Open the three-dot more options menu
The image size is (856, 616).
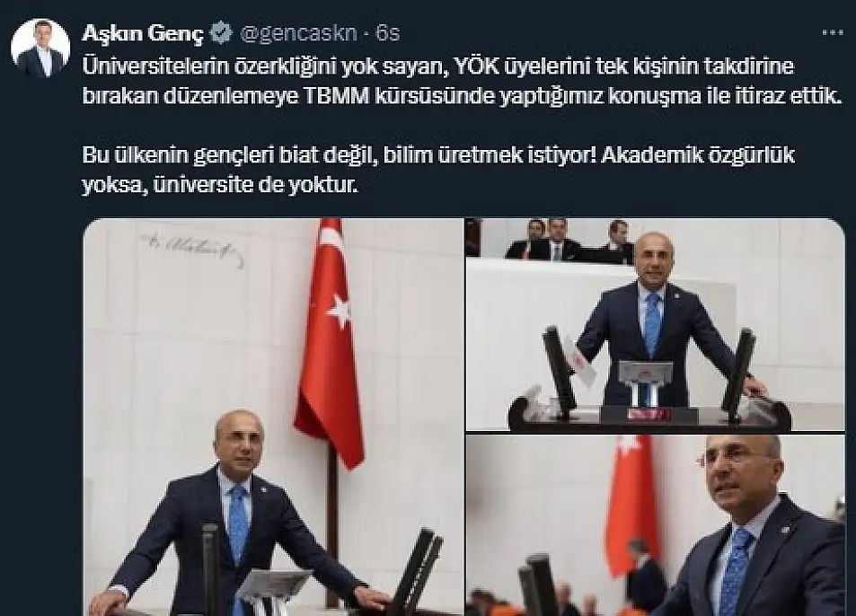833,32
